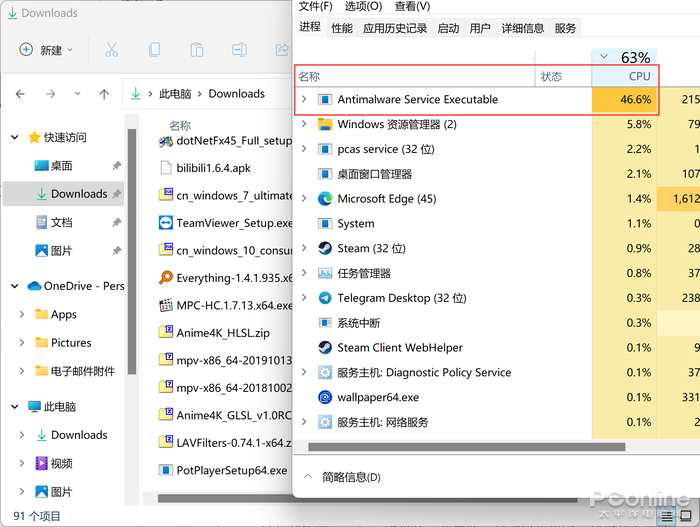Select Downloads under 此电脑
The width and height of the screenshot is (700, 527).
pyautogui.click(x=71, y=435)
